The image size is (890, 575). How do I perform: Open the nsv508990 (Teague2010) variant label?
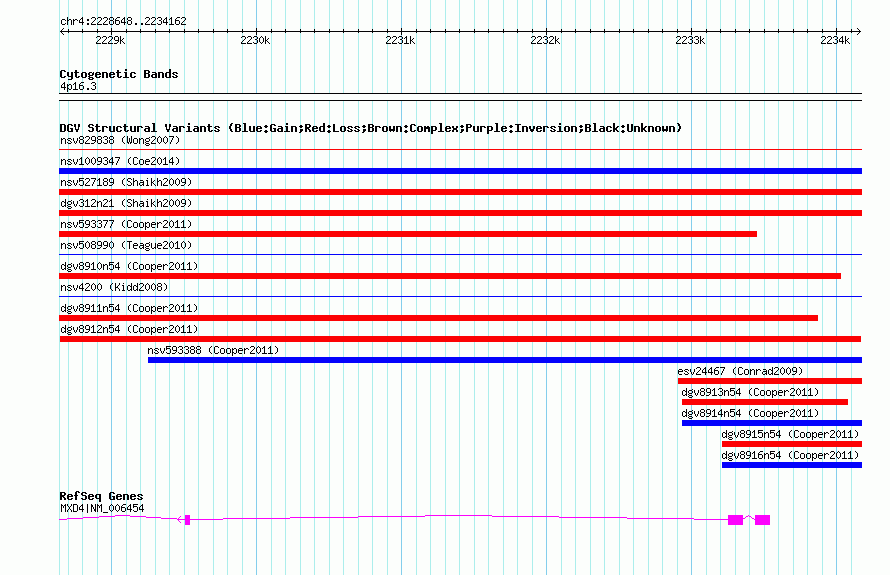tap(126, 245)
